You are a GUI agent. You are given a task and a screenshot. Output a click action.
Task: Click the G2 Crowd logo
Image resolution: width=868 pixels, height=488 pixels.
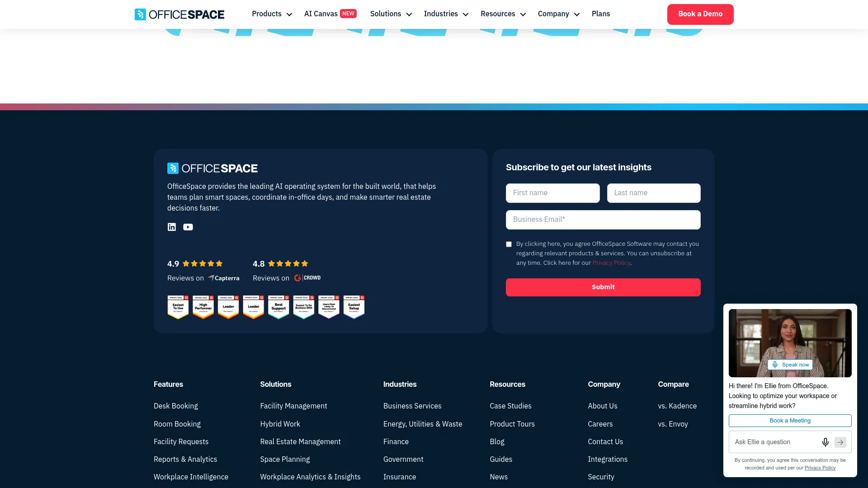(307, 278)
